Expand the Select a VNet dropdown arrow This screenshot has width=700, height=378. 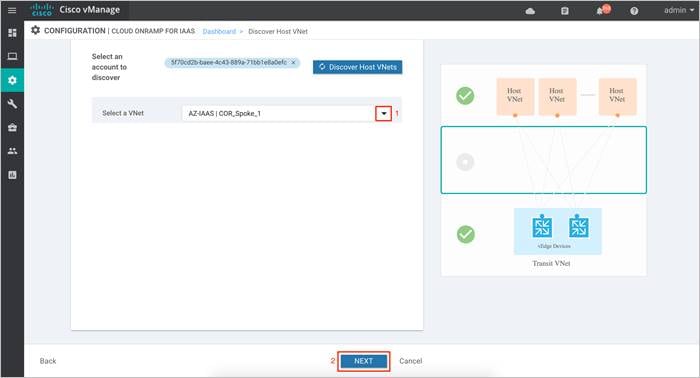[384, 113]
